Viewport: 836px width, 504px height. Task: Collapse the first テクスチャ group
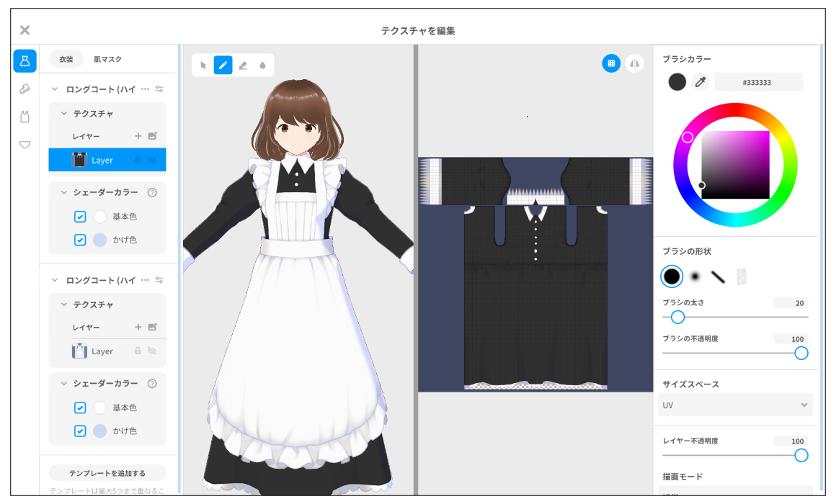[64, 114]
